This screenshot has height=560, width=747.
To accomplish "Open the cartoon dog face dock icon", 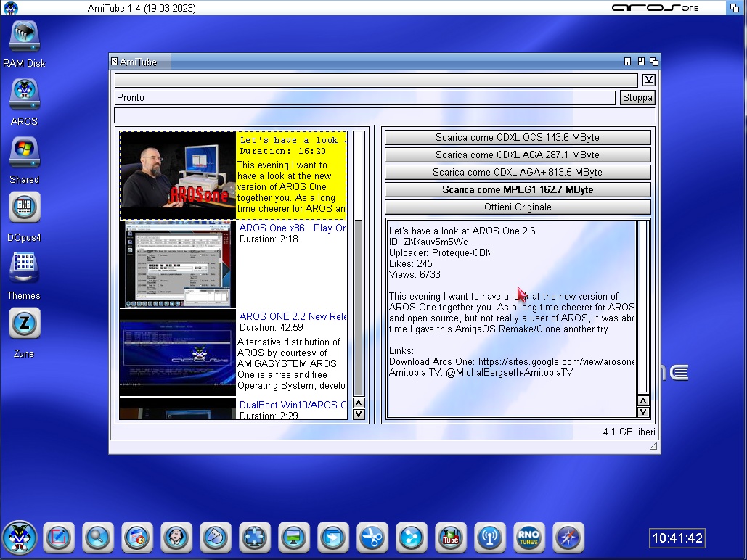I will click(176, 538).
